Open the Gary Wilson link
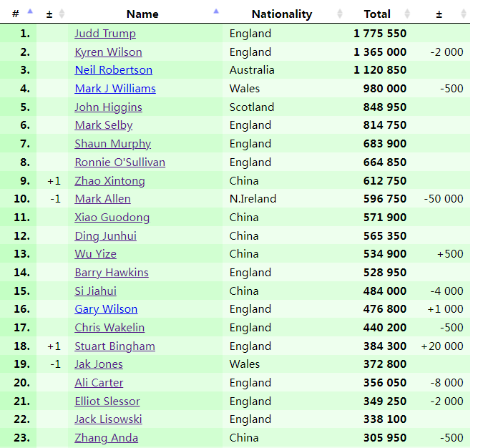 pos(106,309)
